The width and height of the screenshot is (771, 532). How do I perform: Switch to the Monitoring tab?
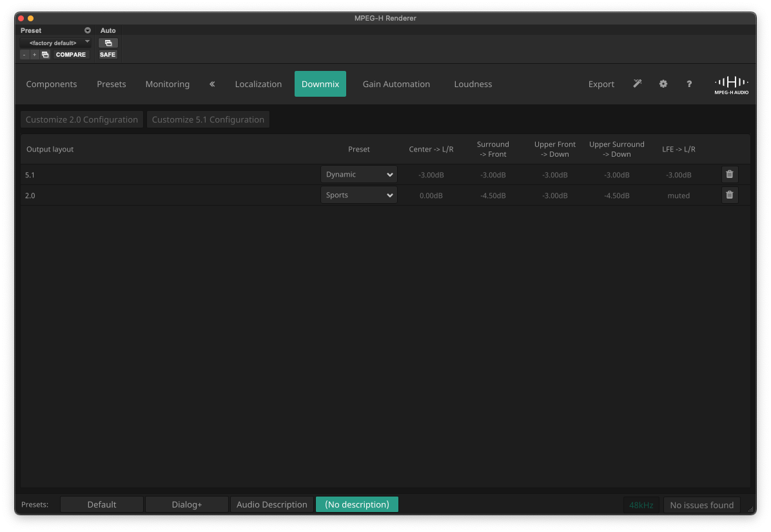pos(168,84)
